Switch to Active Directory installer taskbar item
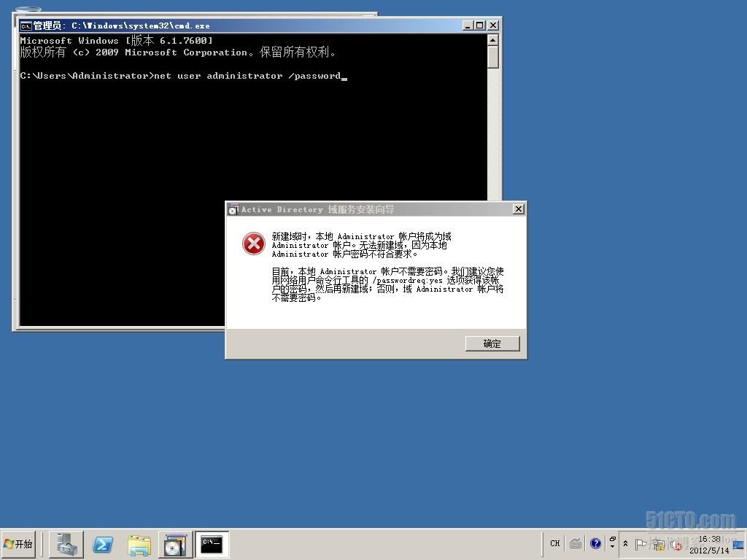 (x=175, y=544)
